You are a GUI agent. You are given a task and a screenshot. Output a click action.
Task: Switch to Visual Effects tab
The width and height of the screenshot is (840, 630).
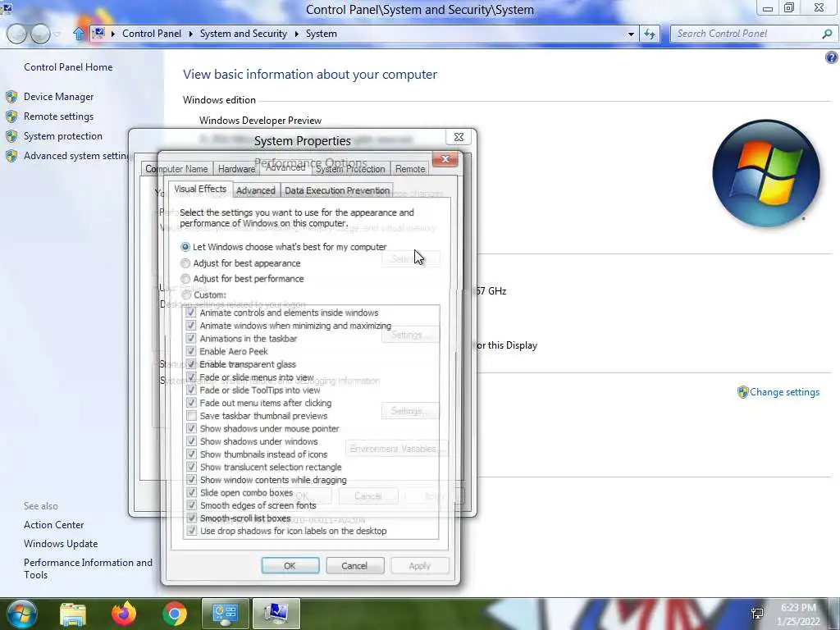pos(200,189)
